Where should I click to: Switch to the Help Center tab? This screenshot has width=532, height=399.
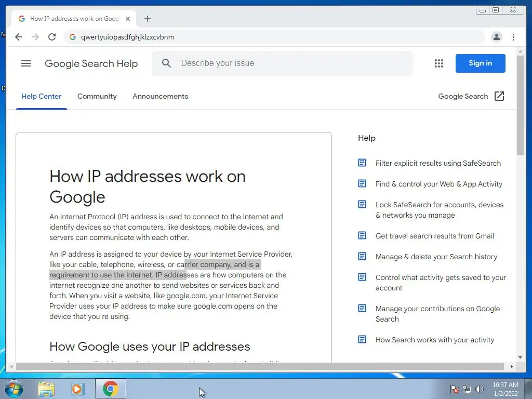point(42,96)
